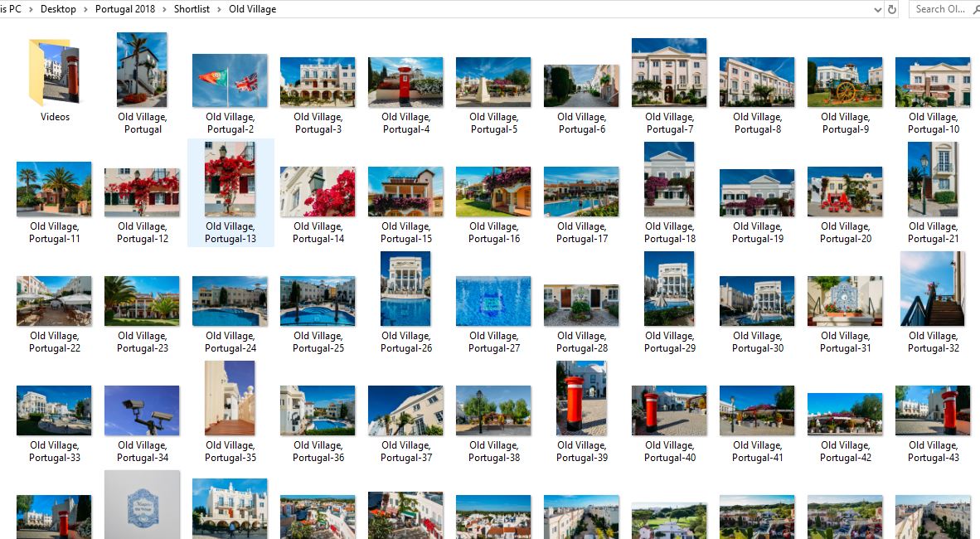Select Old Village, Portugal-11 thumbnail

pos(54,189)
